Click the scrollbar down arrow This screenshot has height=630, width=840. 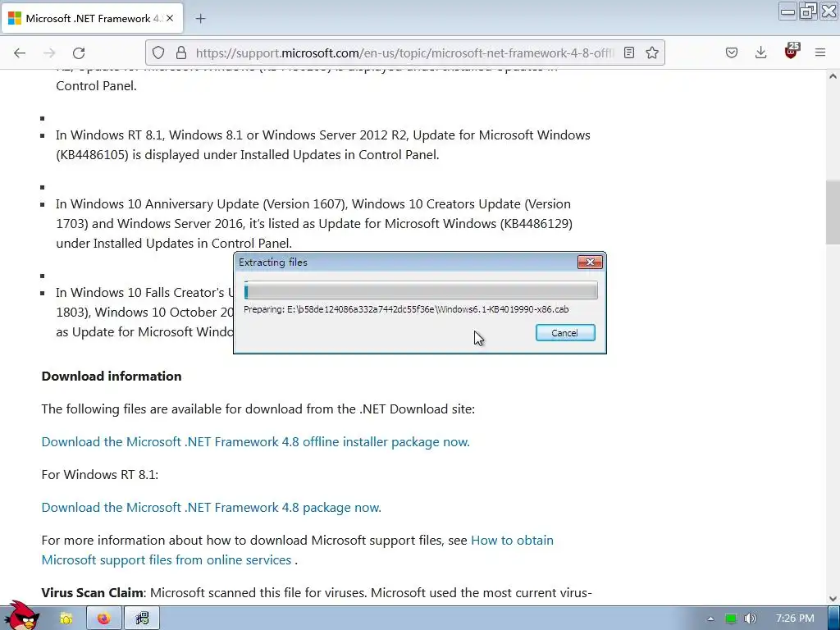point(833,598)
